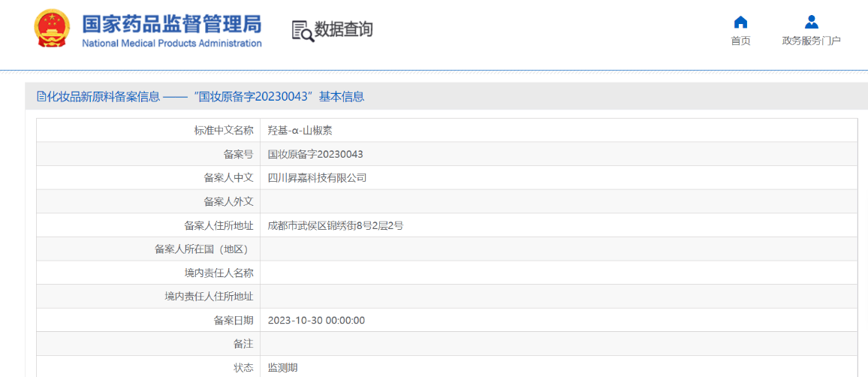Click the company name 四川昇嘉科技有限公司
The width and height of the screenshot is (868, 377).
[x=317, y=178]
